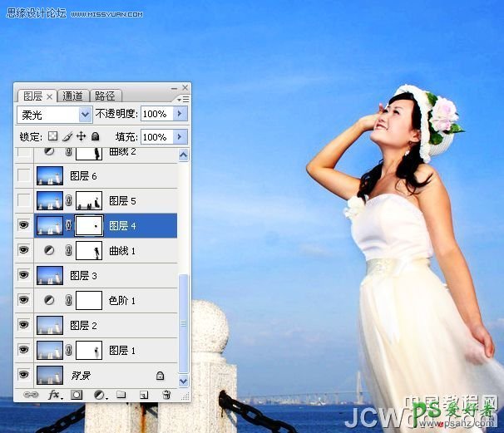The width and height of the screenshot is (504, 433).
Task: Click the lock all padlock icon
Action: point(96,136)
